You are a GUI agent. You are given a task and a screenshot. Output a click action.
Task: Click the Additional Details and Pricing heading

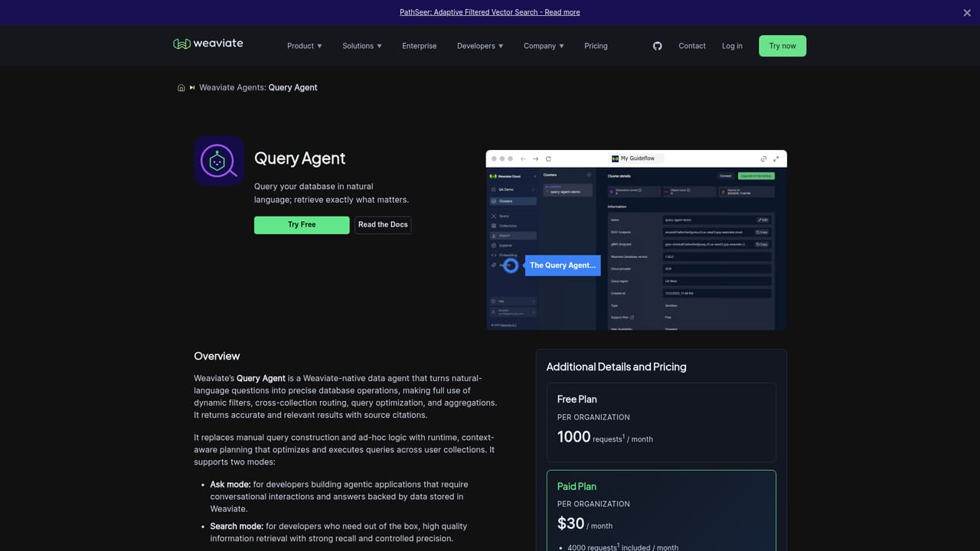(x=616, y=367)
